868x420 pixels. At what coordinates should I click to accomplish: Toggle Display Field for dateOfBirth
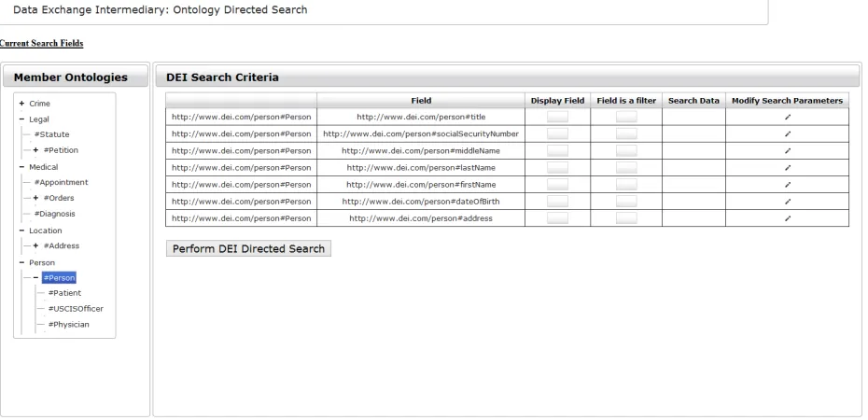click(x=557, y=202)
